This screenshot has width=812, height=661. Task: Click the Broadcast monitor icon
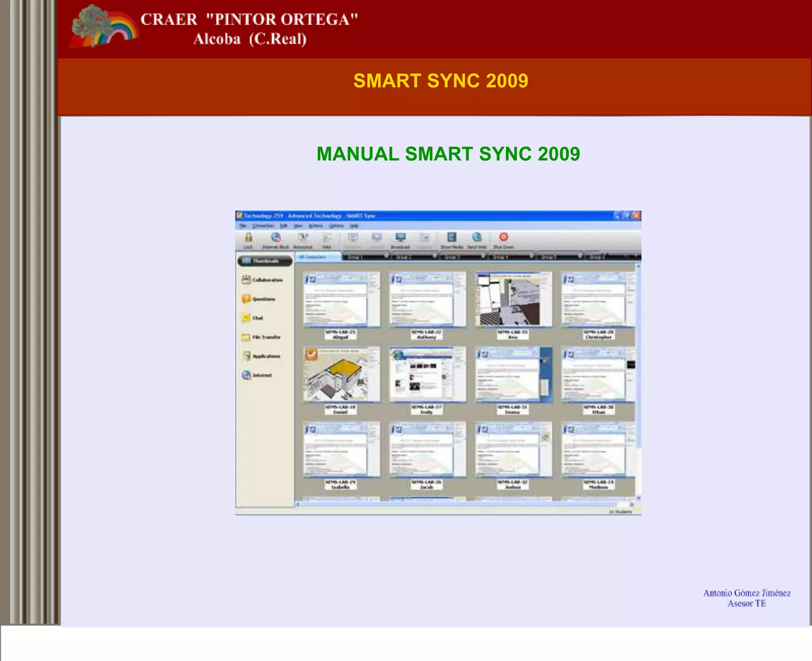click(x=400, y=238)
